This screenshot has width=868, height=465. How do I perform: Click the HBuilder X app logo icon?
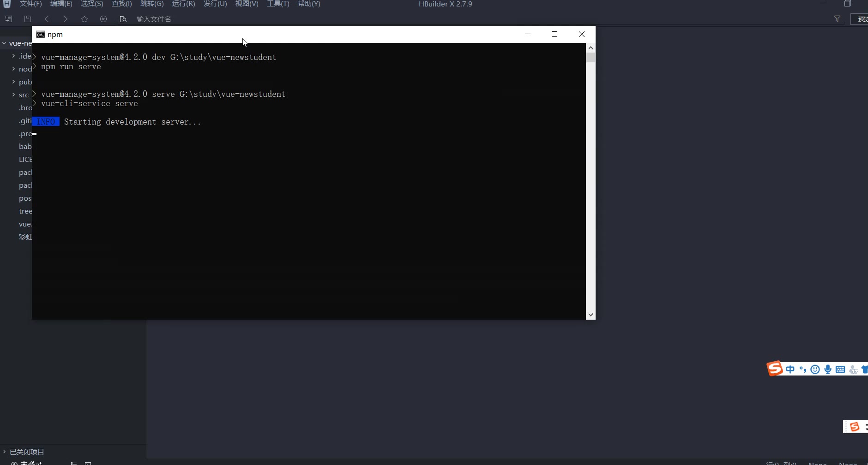pos(7,4)
